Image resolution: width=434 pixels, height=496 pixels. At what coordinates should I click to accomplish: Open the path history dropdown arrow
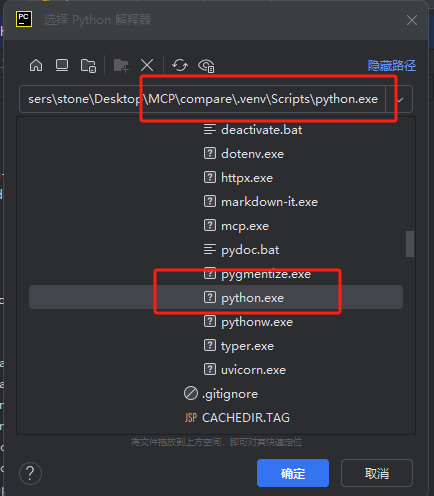pos(400,99)
